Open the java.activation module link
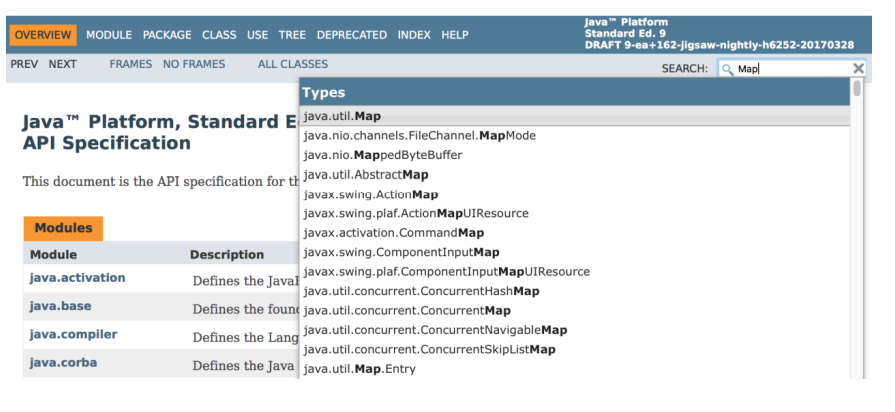Screen dimensions: 895x412 78,278
